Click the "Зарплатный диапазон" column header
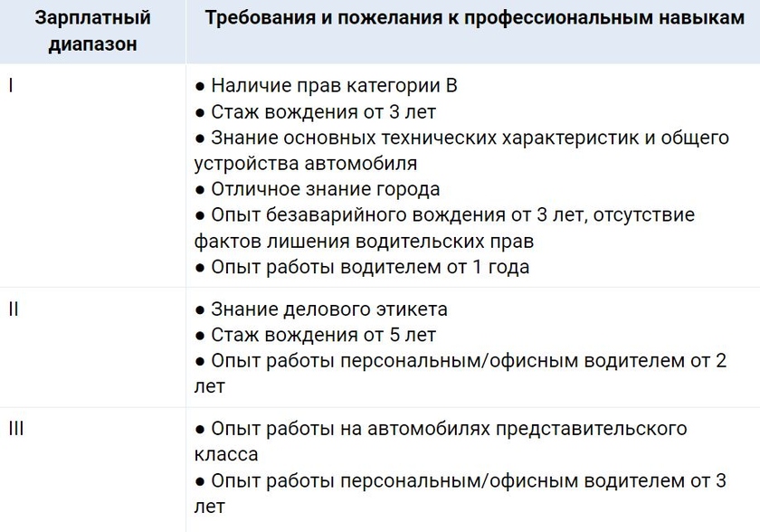This screenshot has height=532, width=760. point(95,31)
